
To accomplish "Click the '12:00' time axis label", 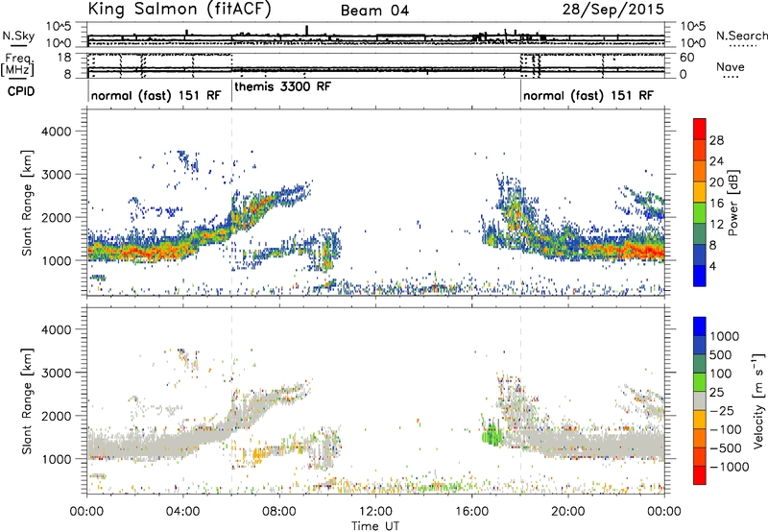I will [375, 512].
